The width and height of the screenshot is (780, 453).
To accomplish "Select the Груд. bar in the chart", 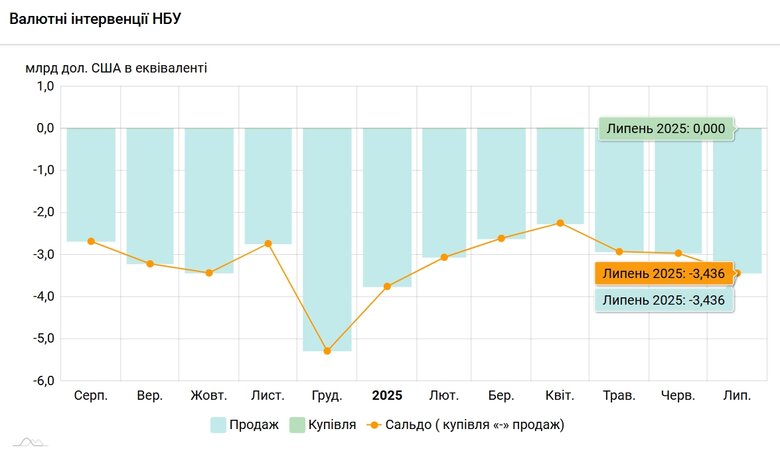I will (327, 240).
